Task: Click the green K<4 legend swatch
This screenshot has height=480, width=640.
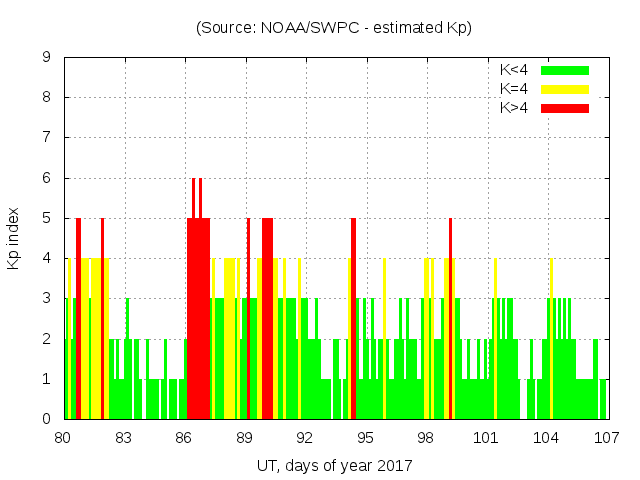Action: 565,70
